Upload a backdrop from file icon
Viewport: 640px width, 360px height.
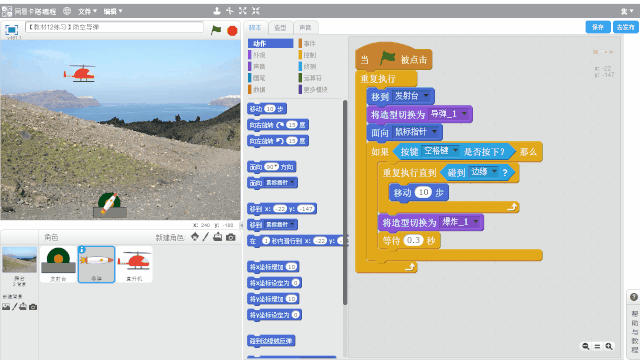point(23,307)
